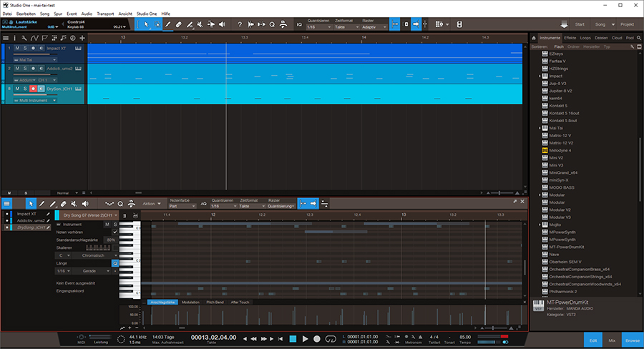Click the wrench track options icon
Screen dimensions: 644x349
point(24,38)
